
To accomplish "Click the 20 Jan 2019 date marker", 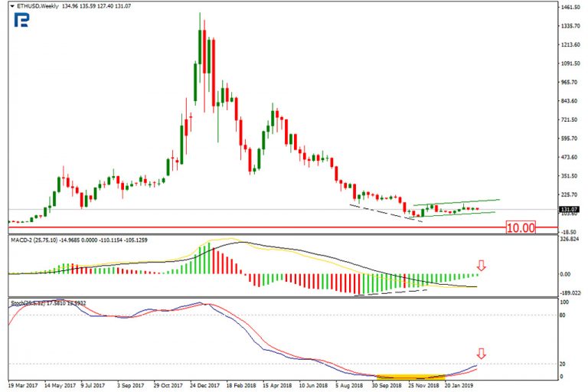I will (x=459, y=387).
